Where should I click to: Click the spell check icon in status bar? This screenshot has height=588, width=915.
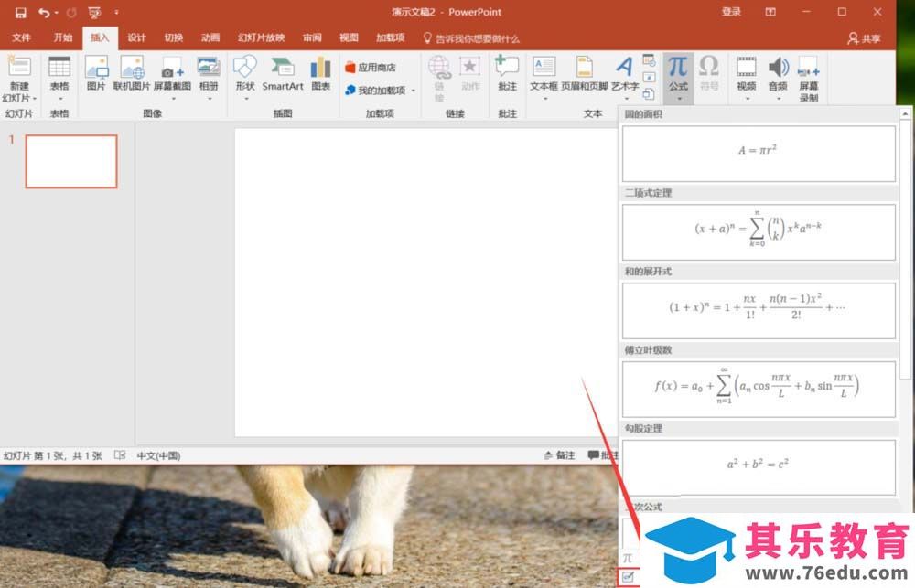[x=120, y=455]
